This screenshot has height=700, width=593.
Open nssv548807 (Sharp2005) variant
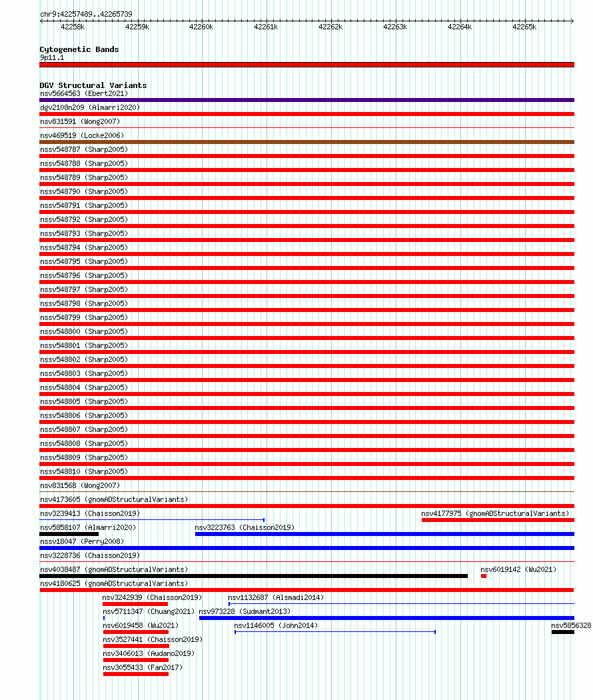coord(84,429)
